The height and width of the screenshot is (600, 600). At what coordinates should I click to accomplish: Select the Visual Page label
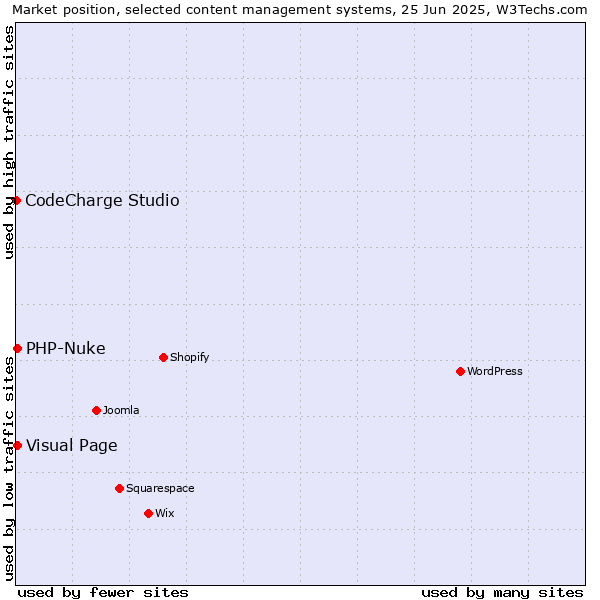click(x=72, y=446)
